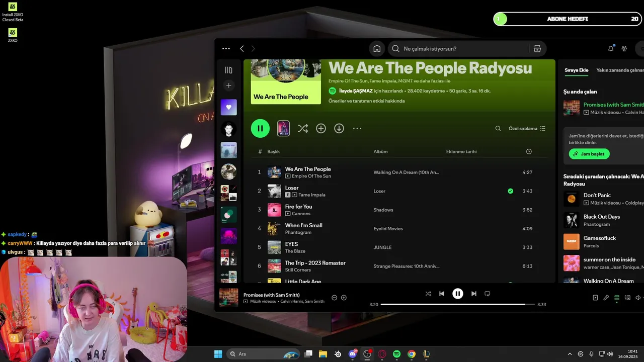Open Discord from the taskbar
This screenshot has height=362, width=644.
click(x=353, y=354)
